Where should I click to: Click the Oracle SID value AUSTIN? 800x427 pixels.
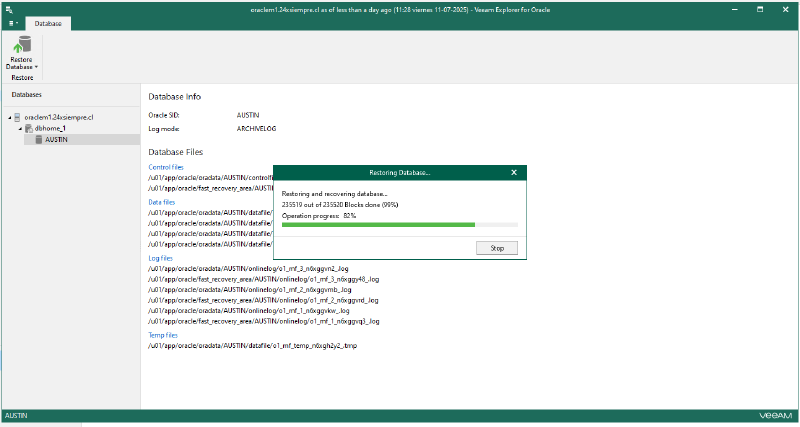click(x=248, y=115)
